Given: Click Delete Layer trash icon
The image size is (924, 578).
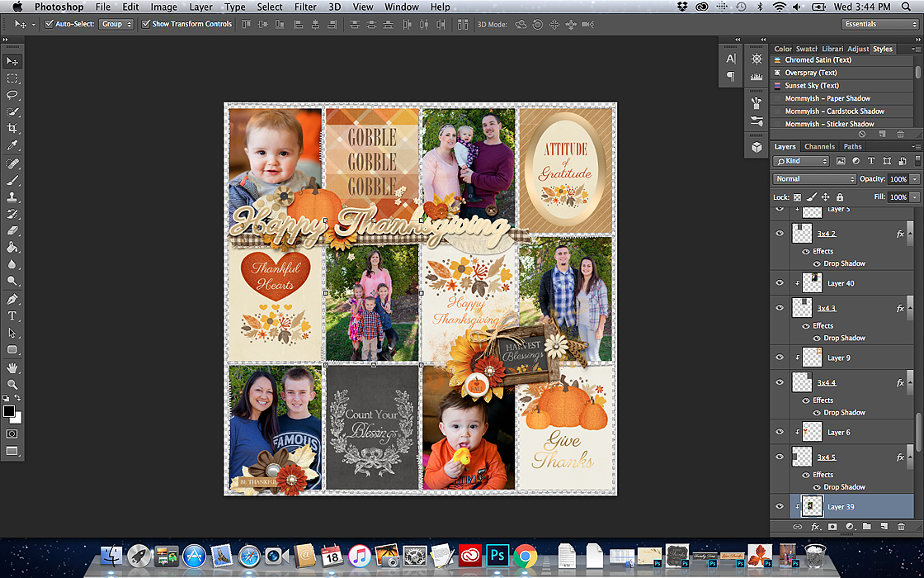Looking at the screenshot, I should point(901,526).
